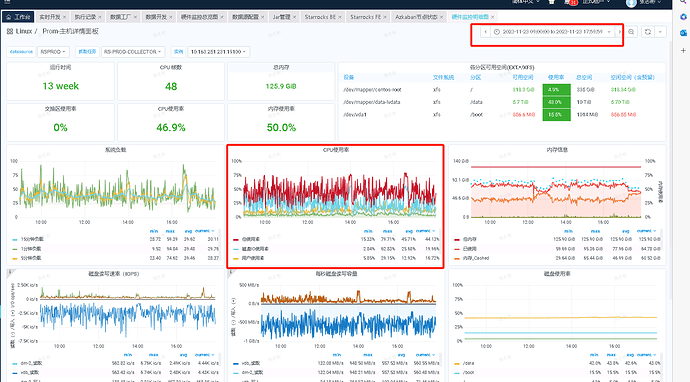The height and width of the screenshot is (382, 690).
Task: Click the plus icon in browser sidebar
Action: [683, 51]
